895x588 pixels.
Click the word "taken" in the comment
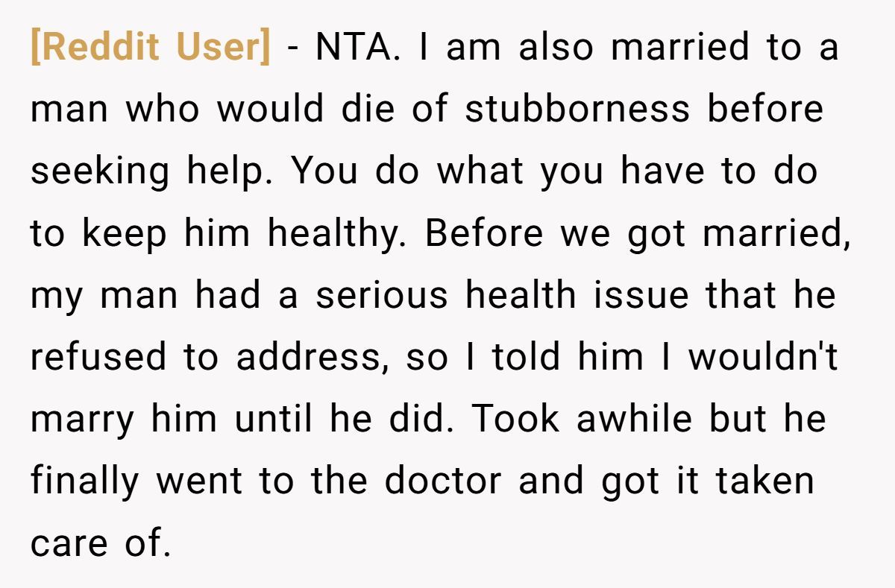(x=764, y=481)
